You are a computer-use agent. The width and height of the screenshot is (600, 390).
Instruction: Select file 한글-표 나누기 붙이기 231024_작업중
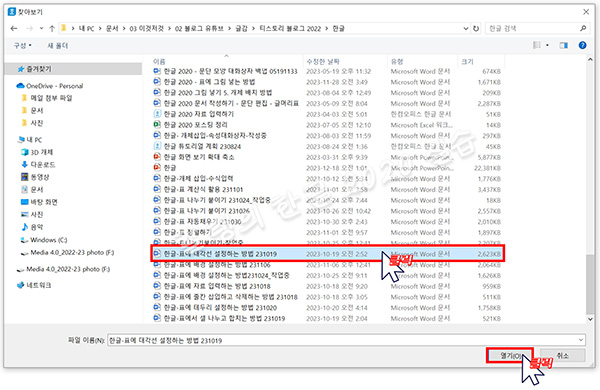(x=328, y=200)
